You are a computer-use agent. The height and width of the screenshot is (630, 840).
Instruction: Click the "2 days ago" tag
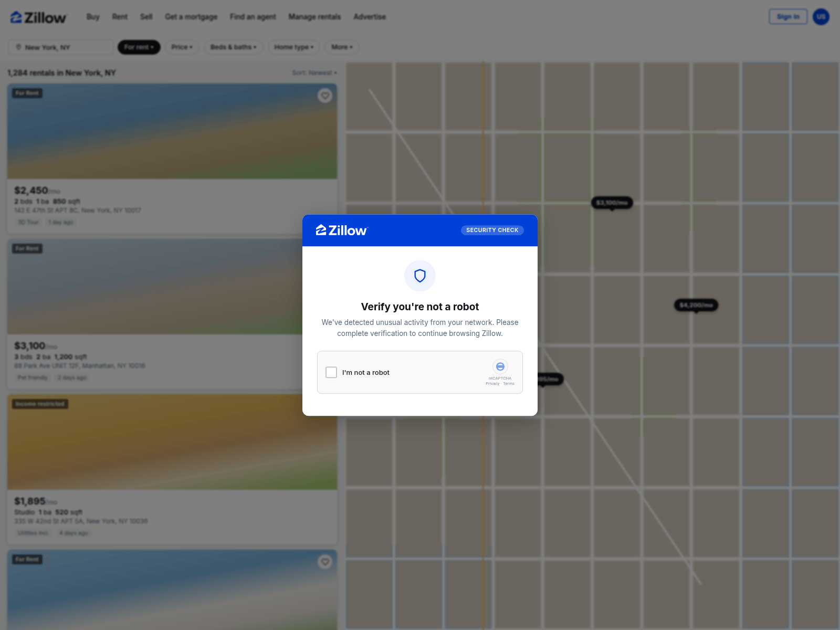72,378
